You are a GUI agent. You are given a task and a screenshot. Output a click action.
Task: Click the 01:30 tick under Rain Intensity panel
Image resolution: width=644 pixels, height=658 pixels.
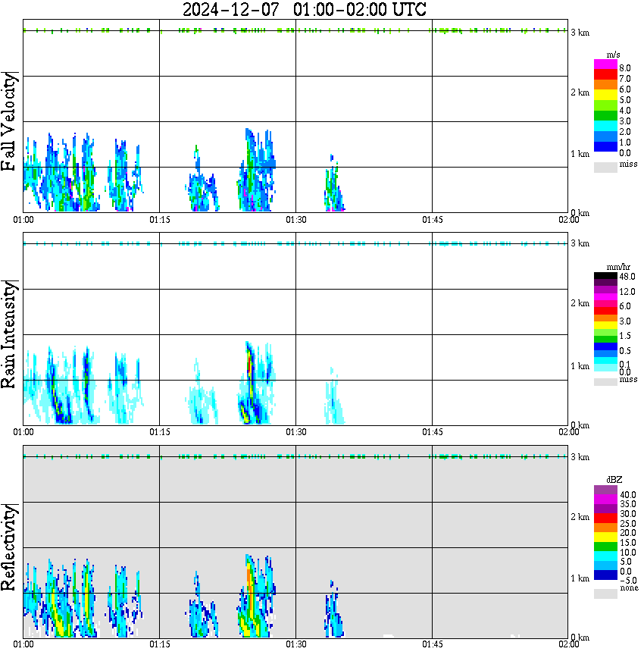click(295, 432)
